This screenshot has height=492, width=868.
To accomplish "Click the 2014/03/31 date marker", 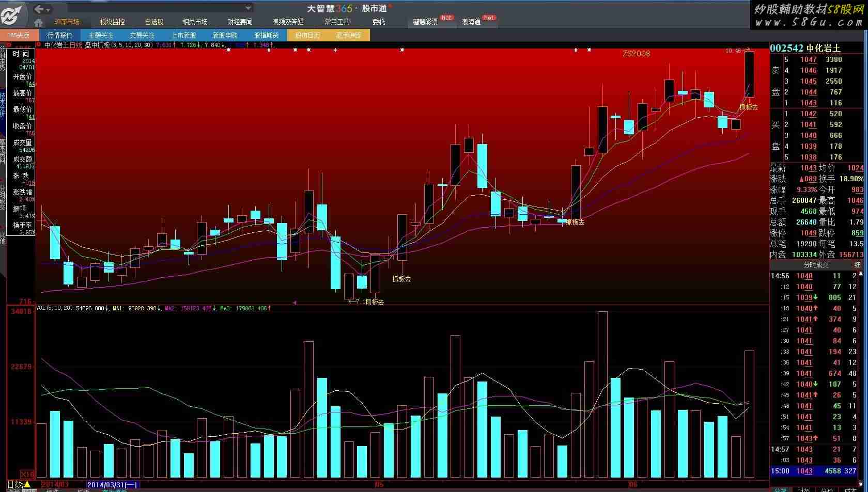I will (x=112, y=485).
